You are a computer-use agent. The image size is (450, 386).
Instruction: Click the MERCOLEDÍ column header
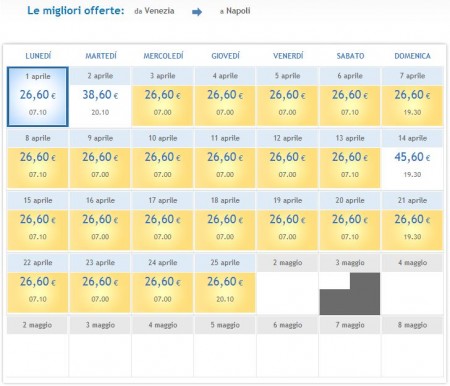[x=163, y=56]
